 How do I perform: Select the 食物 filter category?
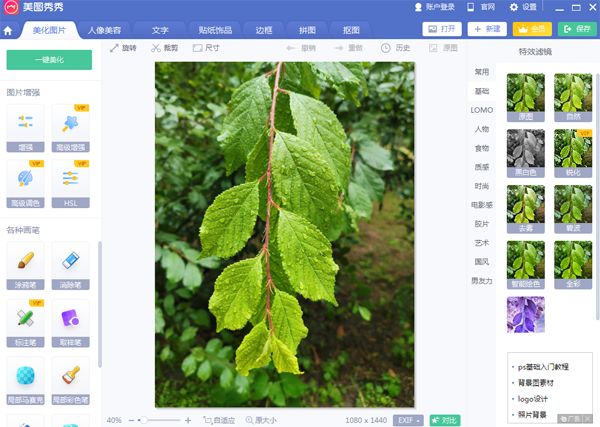pyautogui.click(x=482, y=148)
